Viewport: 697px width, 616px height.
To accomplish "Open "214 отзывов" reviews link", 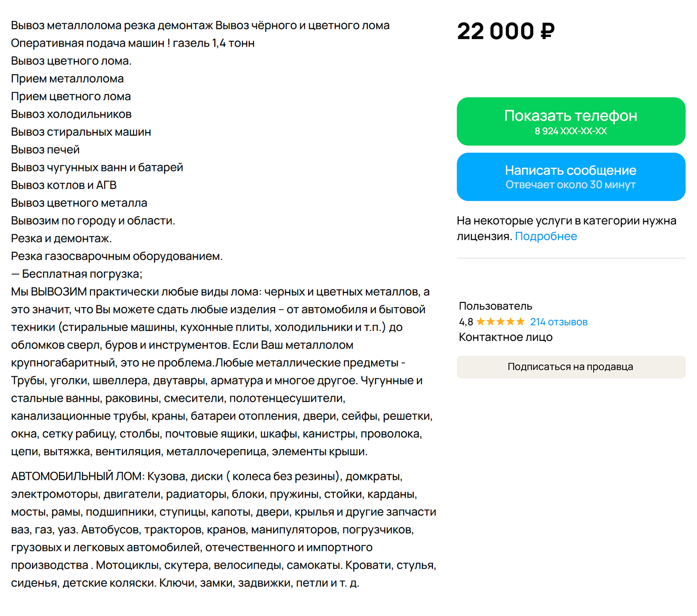I will pos(559,322).
